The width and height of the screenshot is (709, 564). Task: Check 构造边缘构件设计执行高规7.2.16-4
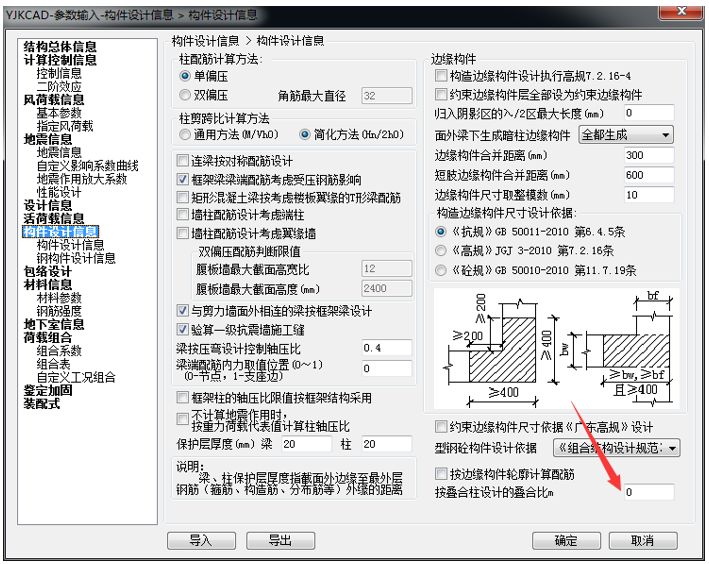coord(440,76)
